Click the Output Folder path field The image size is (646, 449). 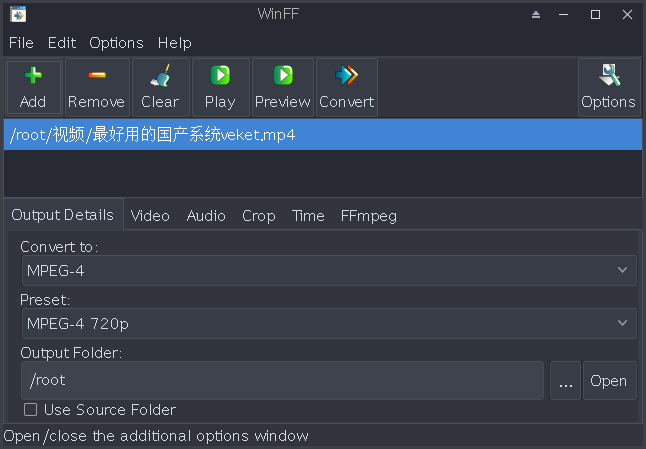coord(283,381)
